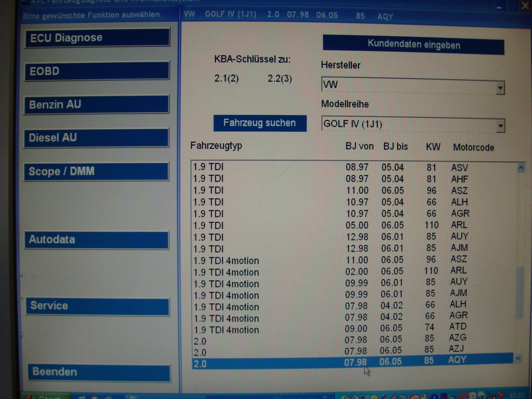The height and width of the screenshot is (399, 532).
Task: Click the Modellreihe field showing GOLF IV (1J1)
Action: pyautogui.click(x=413, y=124)
